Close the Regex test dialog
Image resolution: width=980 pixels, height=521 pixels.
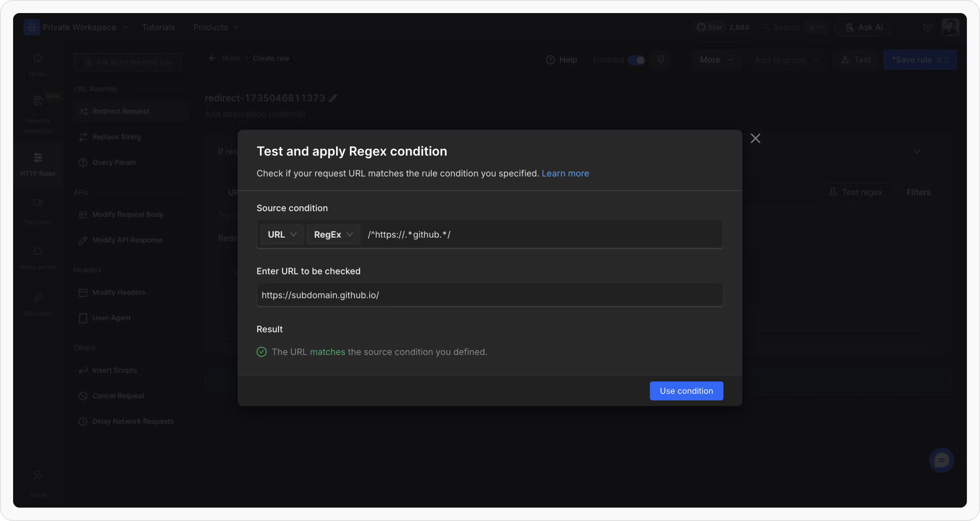click(755, 138)
